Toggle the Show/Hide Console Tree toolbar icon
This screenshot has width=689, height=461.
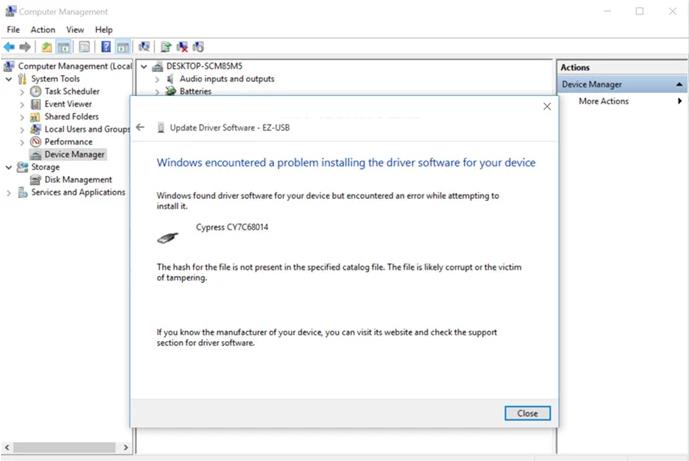(x=64, y=47)
